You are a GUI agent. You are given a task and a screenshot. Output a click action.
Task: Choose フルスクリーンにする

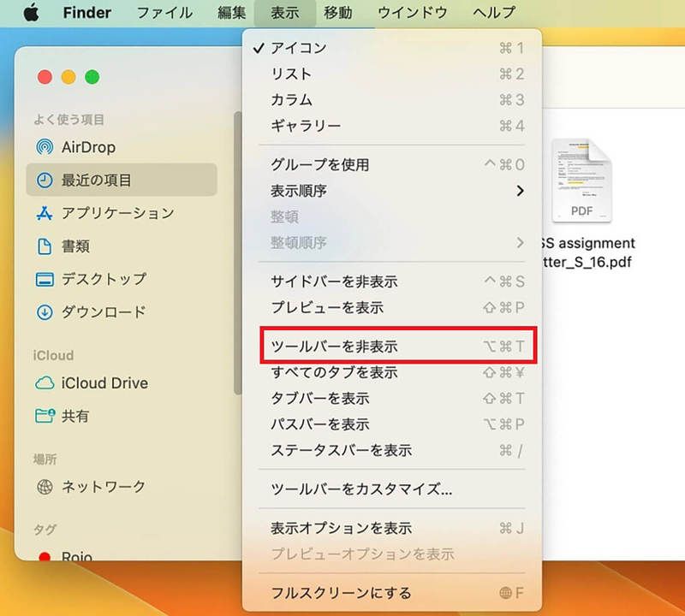(392, 593)
